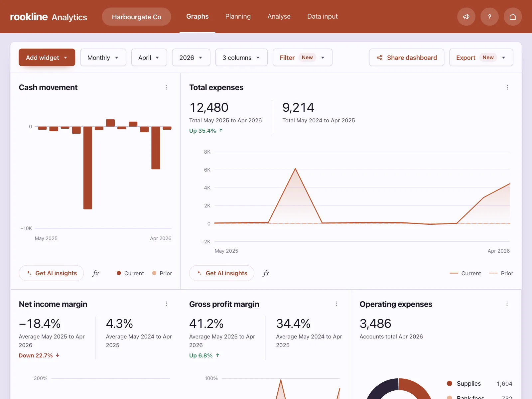The height and width of the screenshot is (399, 532).
Task: Click the −18.4% net income margin value
Action: pyautogui.click(x=40, y=324)
